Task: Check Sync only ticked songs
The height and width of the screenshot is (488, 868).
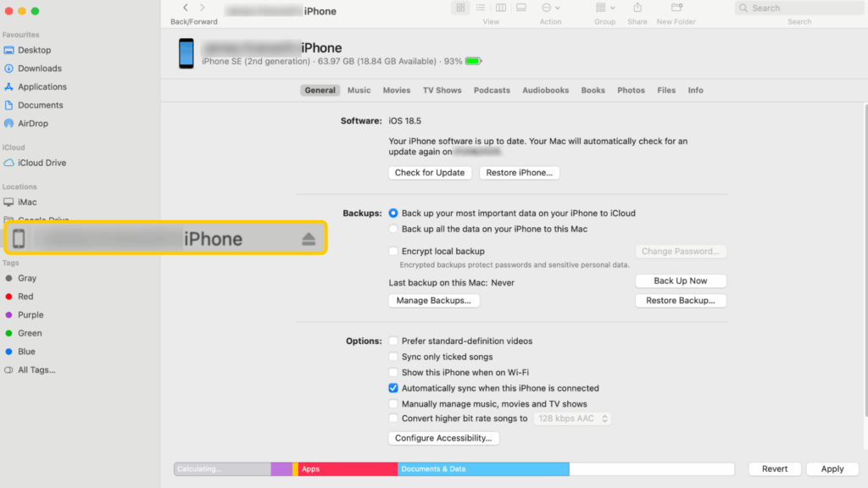Action: point(393,357)
